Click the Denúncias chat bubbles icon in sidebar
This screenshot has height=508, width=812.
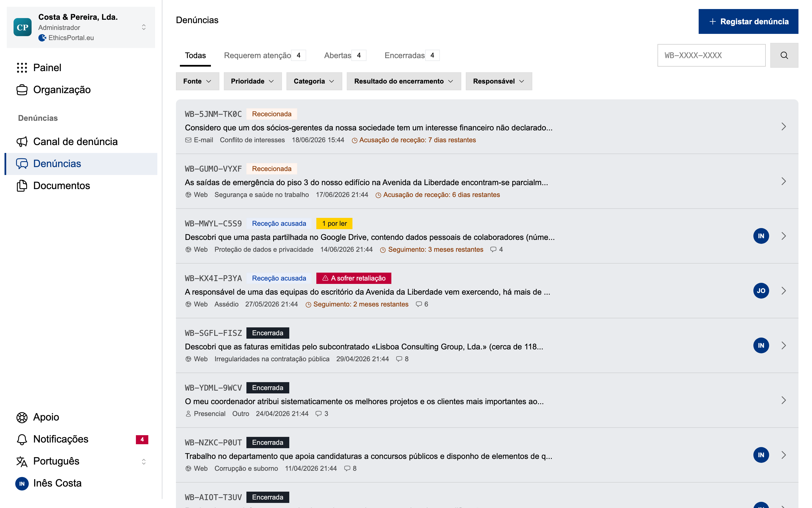(x=22, y=164)
